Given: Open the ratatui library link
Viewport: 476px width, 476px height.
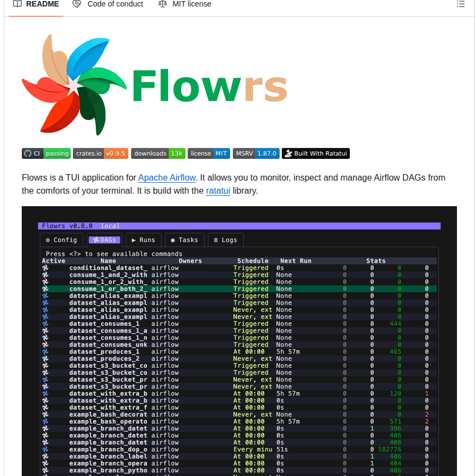Looking at the screenshot, I should (218, 191).
